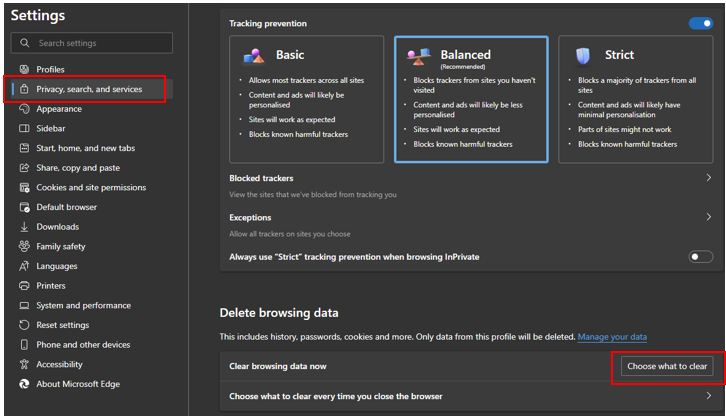
Task: Click the Phone and other devices icon
Action: (24, 345)
